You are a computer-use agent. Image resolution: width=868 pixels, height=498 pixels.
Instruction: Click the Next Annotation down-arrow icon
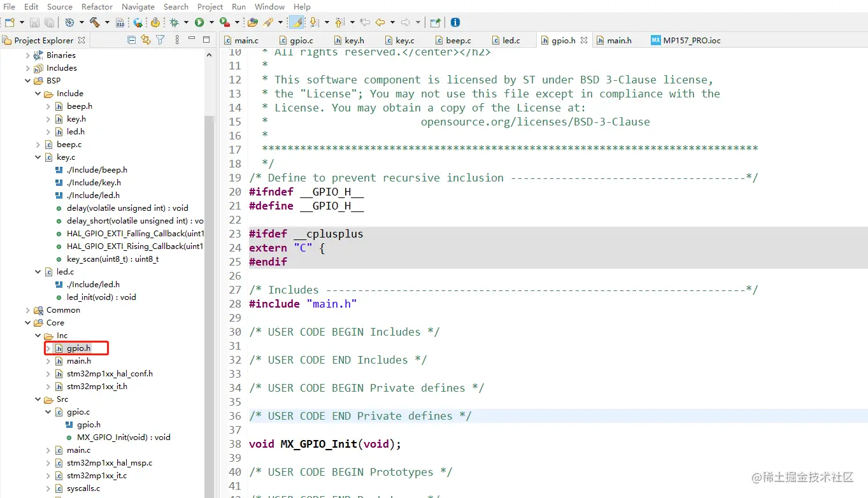point(313,22)
